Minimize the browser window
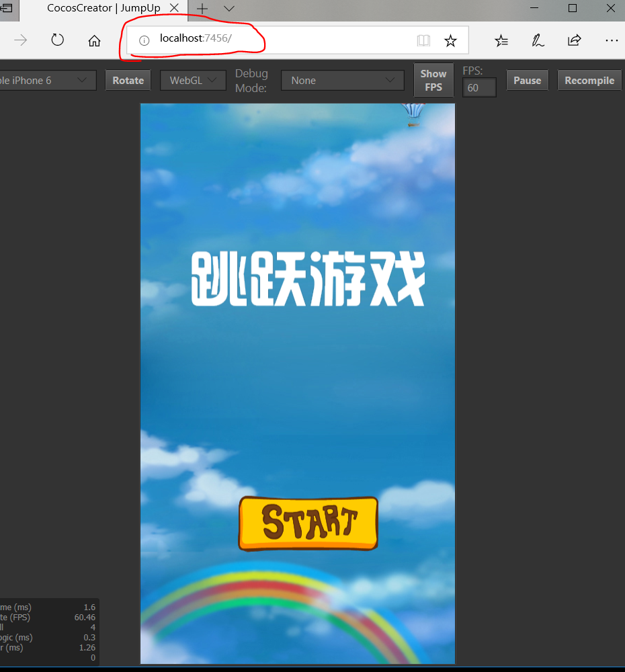625x672 pixels. [534, 8]
